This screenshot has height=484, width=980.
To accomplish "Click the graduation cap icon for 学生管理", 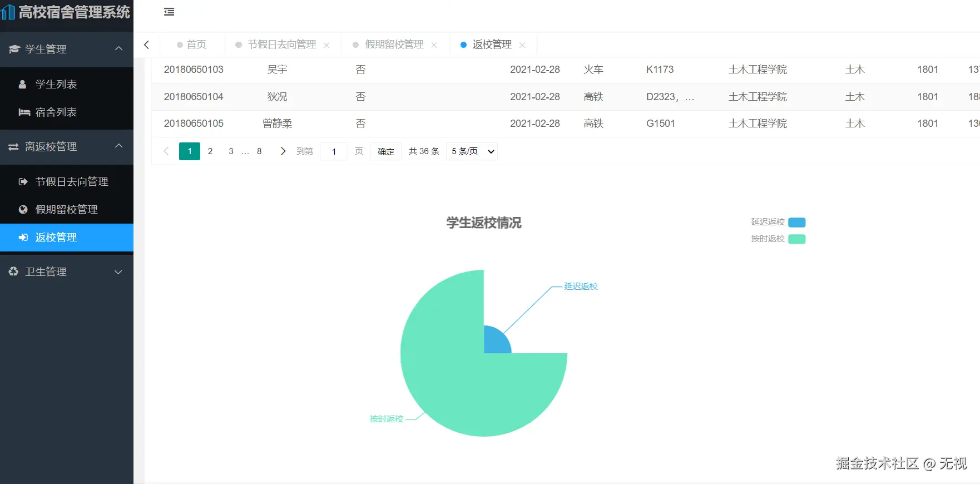I will coord(14,49).
